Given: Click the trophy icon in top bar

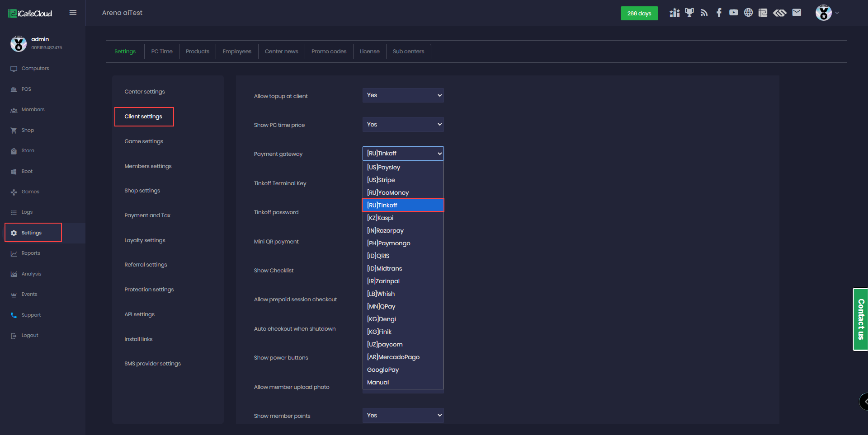Looking at the screenshot, I should click(689, 13).
